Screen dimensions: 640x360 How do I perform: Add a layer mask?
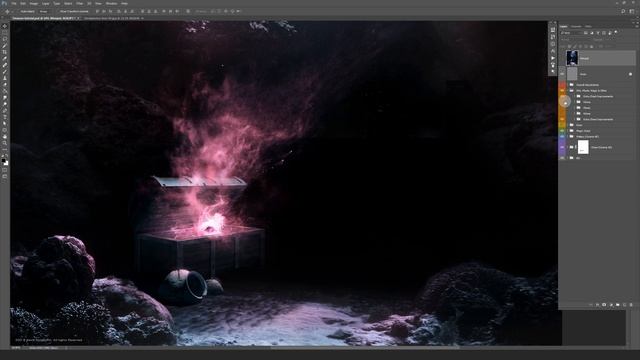coord(604,304)
